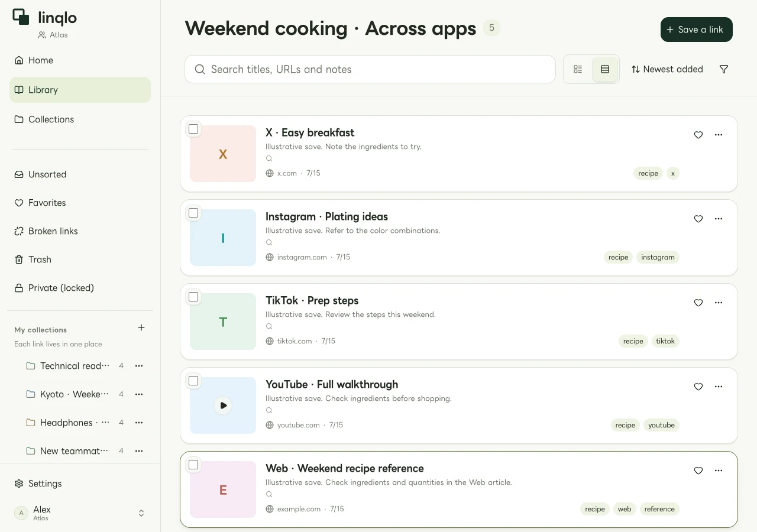The width and height of the screenshot is (757, 532).
Task: Select the TikTok · Prep steps checkbox
Action: (193, 297)
